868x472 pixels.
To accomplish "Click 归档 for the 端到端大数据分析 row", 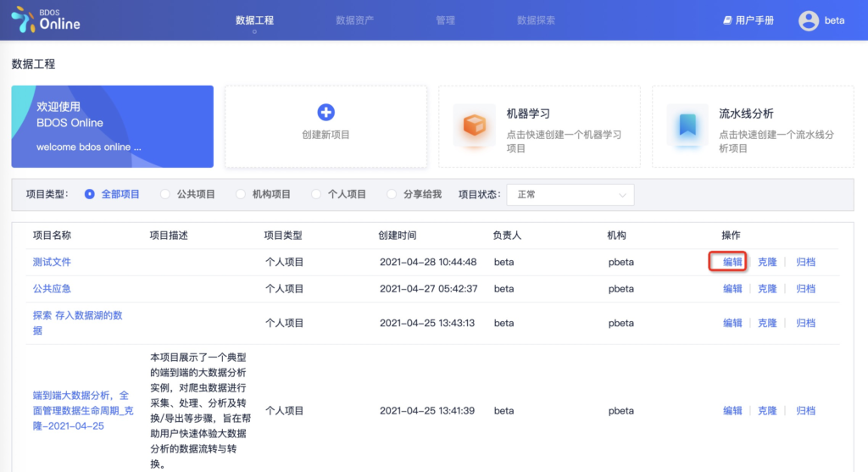I will tap(805, 411).
